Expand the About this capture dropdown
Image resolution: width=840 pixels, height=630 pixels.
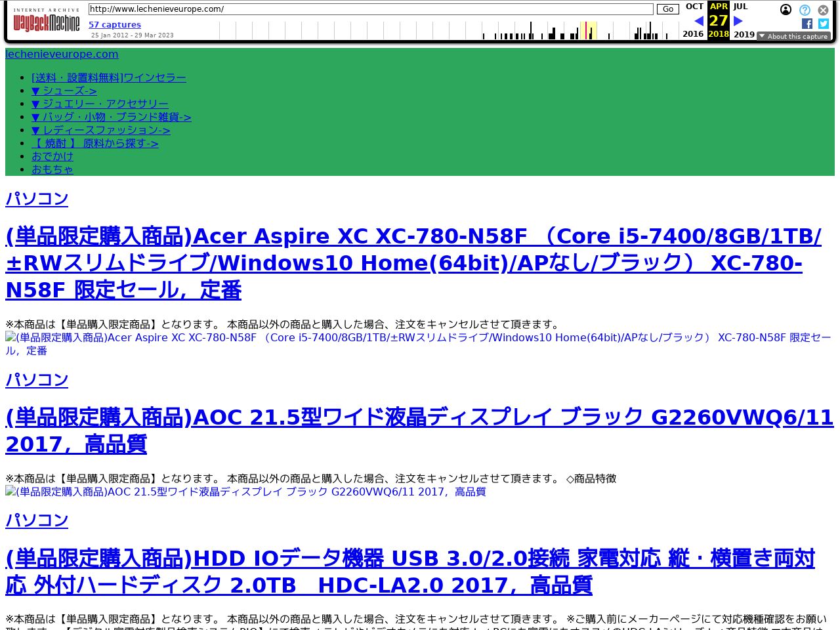coord(793,36)
